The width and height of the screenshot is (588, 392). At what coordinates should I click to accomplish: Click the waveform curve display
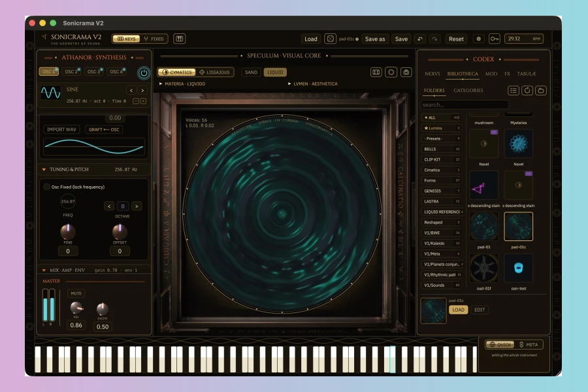click(x=94, y=146)
